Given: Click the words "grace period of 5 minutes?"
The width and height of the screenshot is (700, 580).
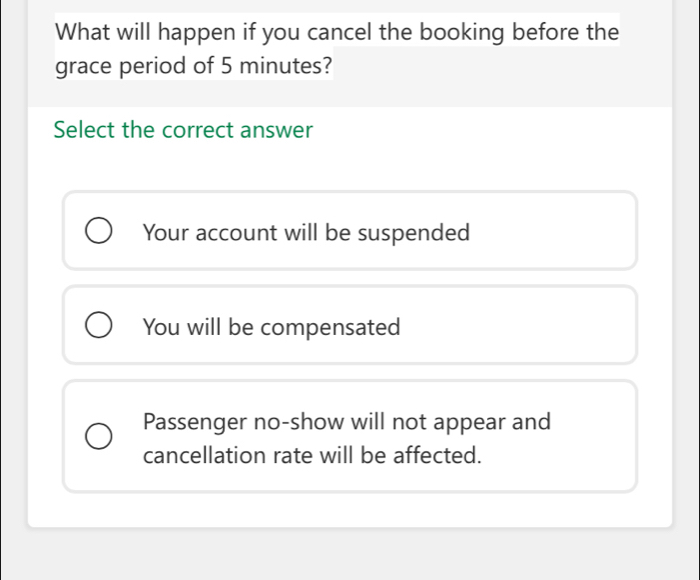Looking at the screenshot, I should [194, 69].
